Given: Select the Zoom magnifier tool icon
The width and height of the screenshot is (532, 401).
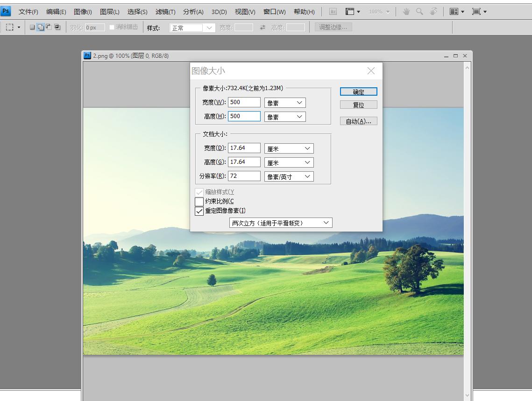Looking at the screenshot, I should click(419, 12).
